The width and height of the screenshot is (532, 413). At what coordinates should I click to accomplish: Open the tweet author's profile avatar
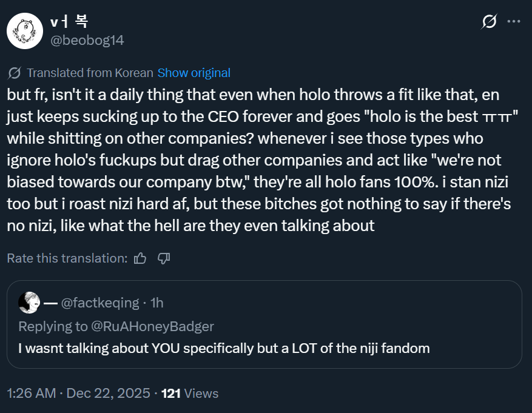24,30
